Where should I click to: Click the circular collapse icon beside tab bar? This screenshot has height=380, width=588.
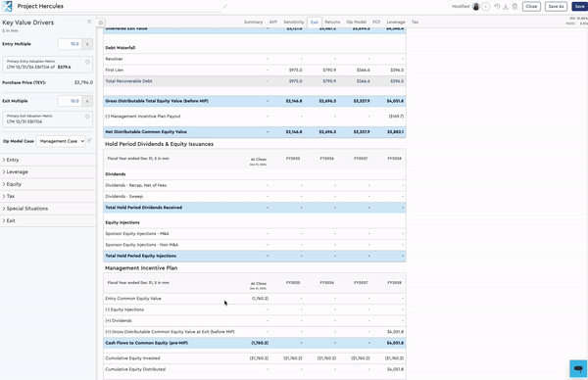coord(101,23)
